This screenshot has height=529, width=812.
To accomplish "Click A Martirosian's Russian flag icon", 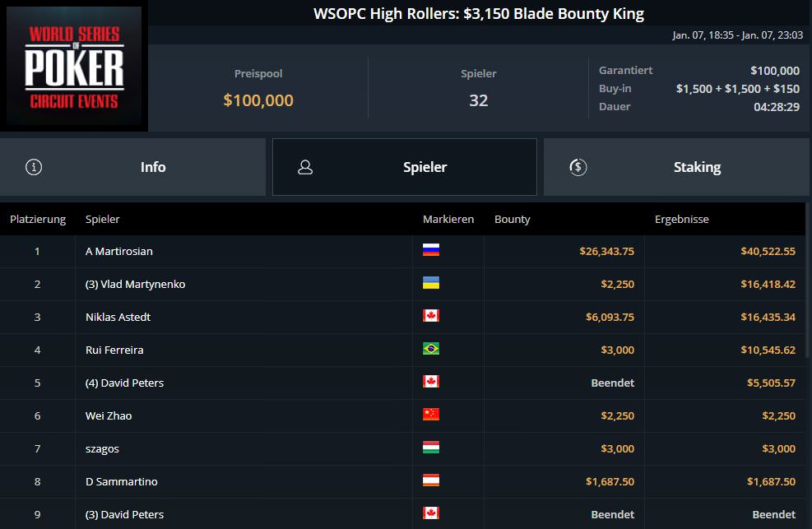I will pos(430,250).
